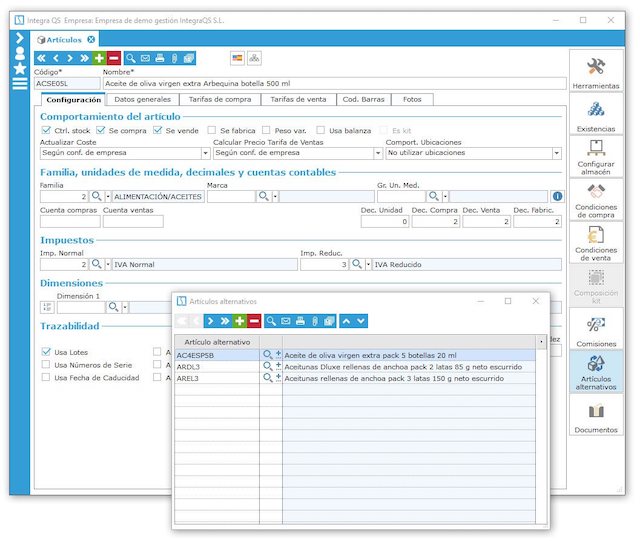Open Existencias panel

coord(596,114)
